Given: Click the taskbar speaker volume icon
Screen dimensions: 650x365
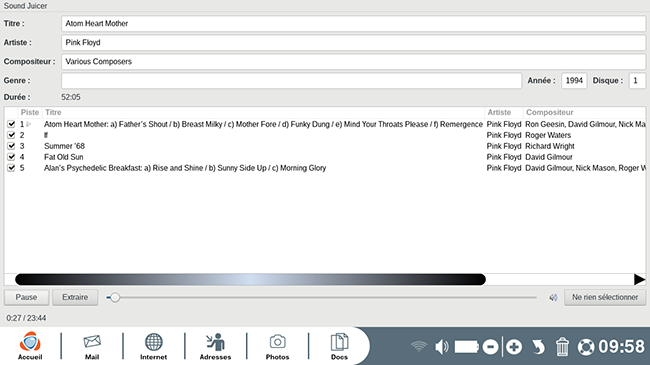Looking at the screenshot, I should (441, 347).
